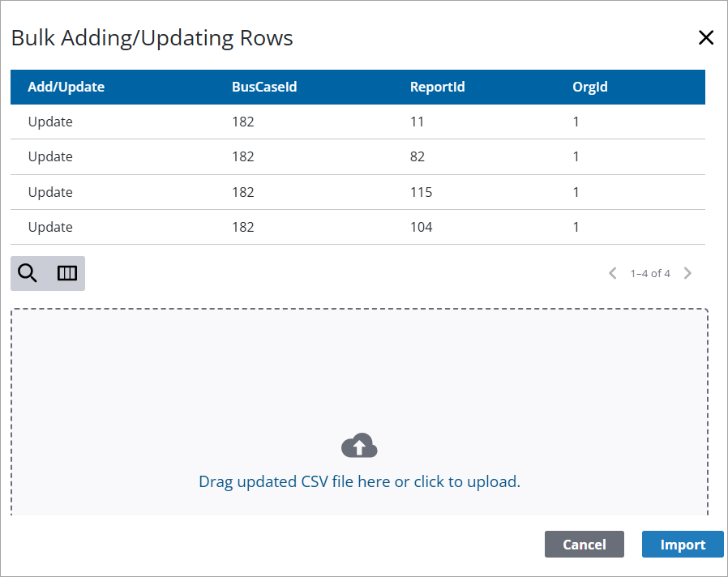Go to the previous page arrow
The image size is (728, 577).
pos(613,273)
